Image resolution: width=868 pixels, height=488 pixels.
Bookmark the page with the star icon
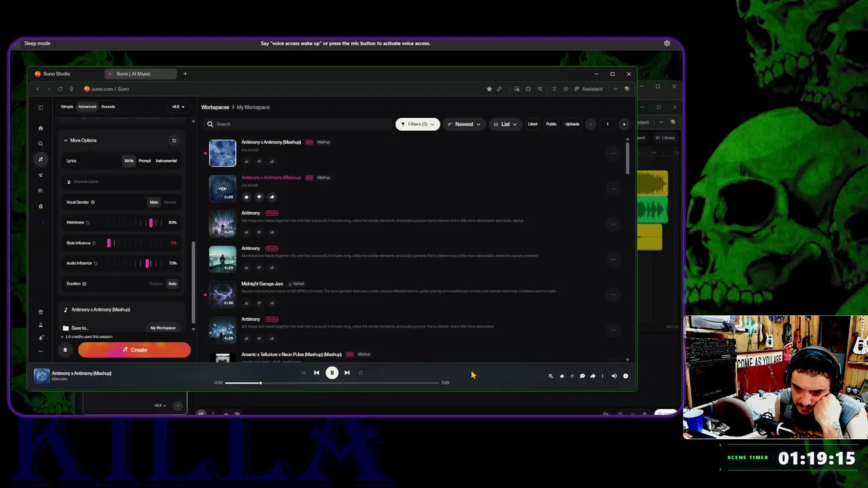489,89
